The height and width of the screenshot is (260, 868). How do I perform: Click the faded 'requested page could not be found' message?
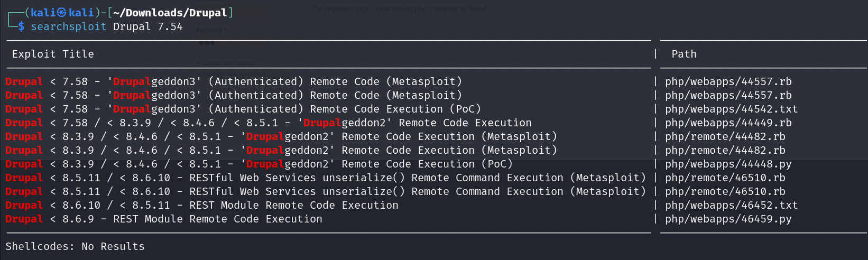[x=399, y=8]
